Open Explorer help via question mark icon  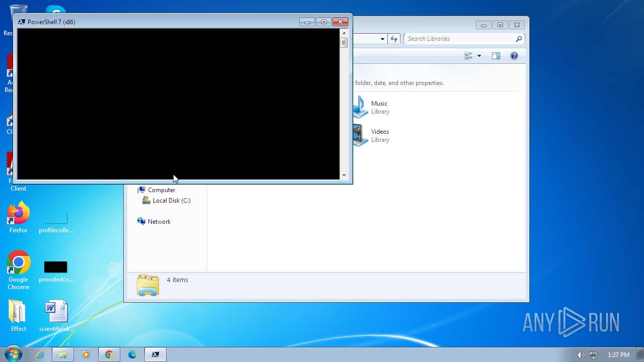[x=514, y=56]
